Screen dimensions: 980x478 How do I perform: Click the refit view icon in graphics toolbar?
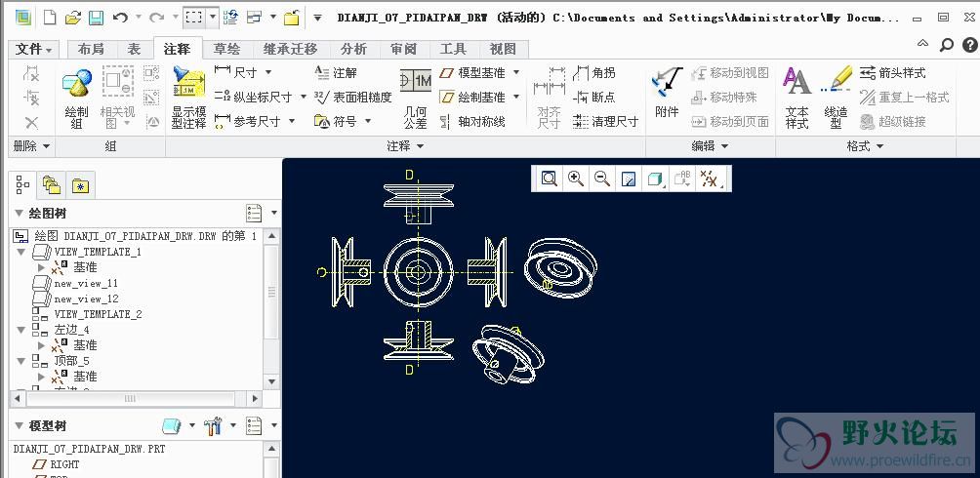tap(550, 179)
